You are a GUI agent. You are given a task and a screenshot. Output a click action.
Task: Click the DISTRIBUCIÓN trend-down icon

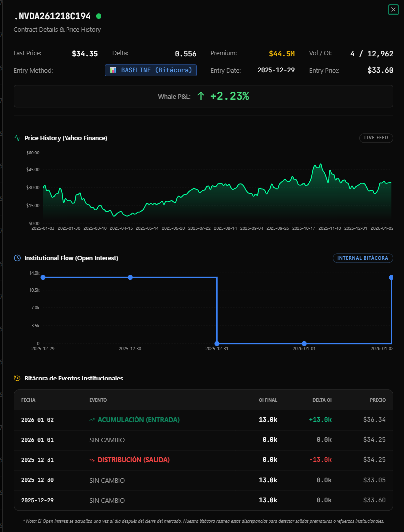coord(92,460)
